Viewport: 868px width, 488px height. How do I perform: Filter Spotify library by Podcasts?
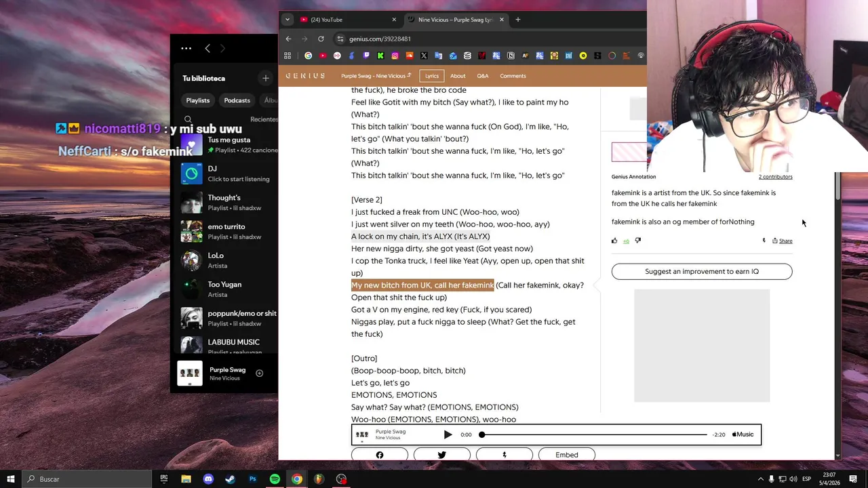(237, 100)
